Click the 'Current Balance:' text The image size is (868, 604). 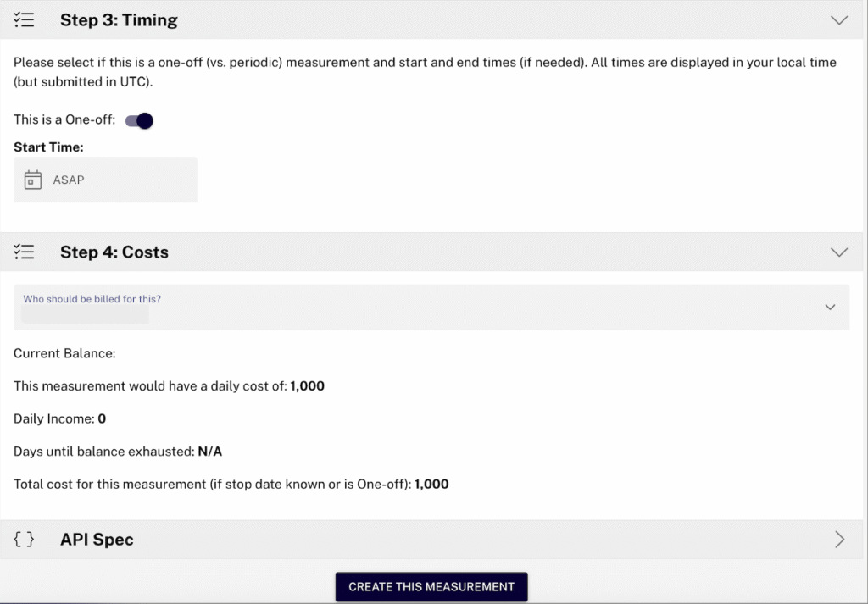click(64, 353)
